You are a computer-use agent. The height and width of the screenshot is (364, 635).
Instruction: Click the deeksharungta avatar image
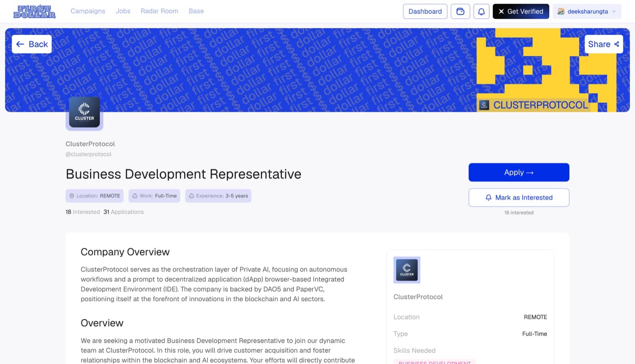coord(561,11)
